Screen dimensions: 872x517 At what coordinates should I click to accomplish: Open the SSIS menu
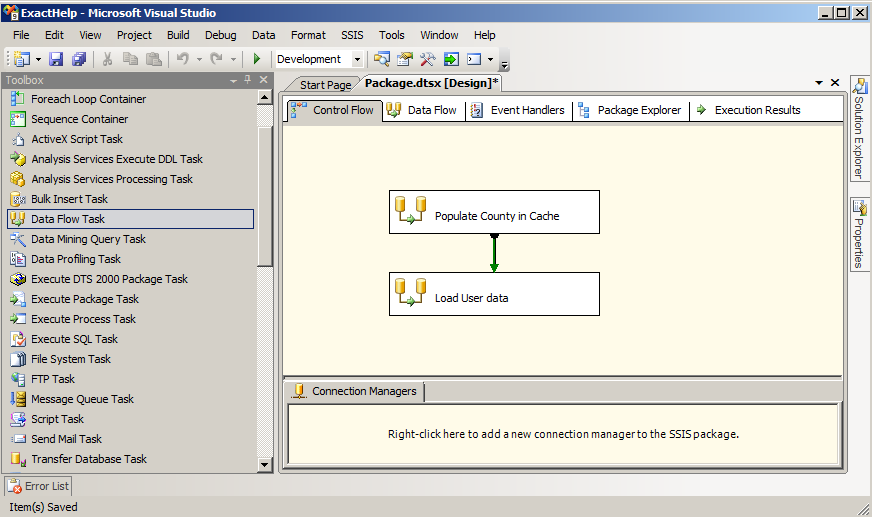(352, 35)
